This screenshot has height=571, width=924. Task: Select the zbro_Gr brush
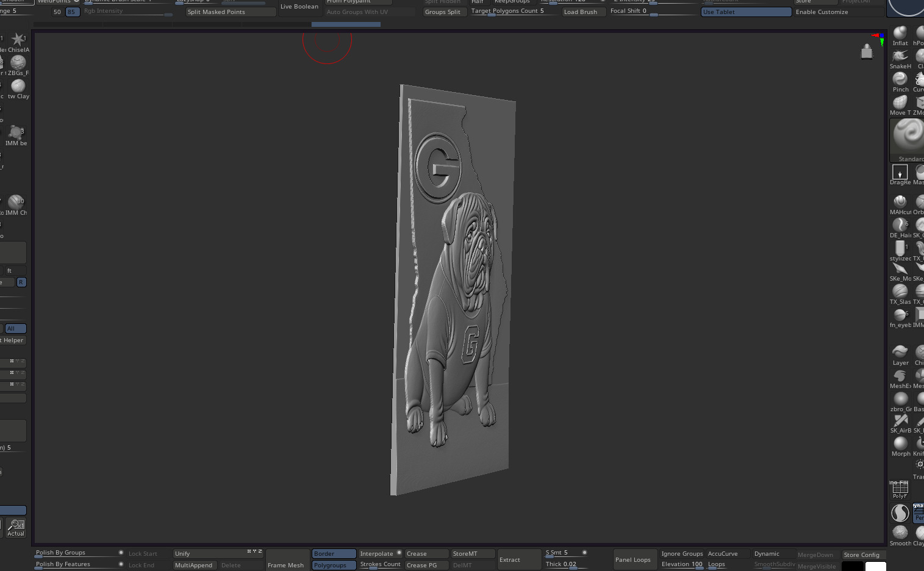(x=900, y=401)
